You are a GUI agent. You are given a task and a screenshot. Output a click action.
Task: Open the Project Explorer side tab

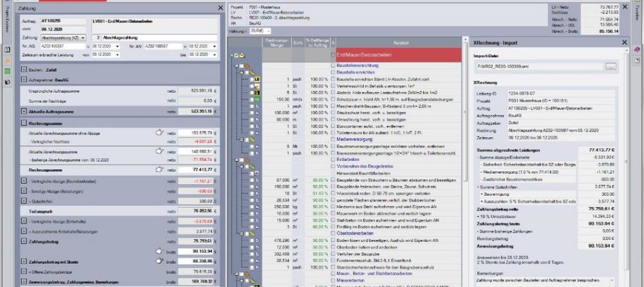tap(7, 20)
